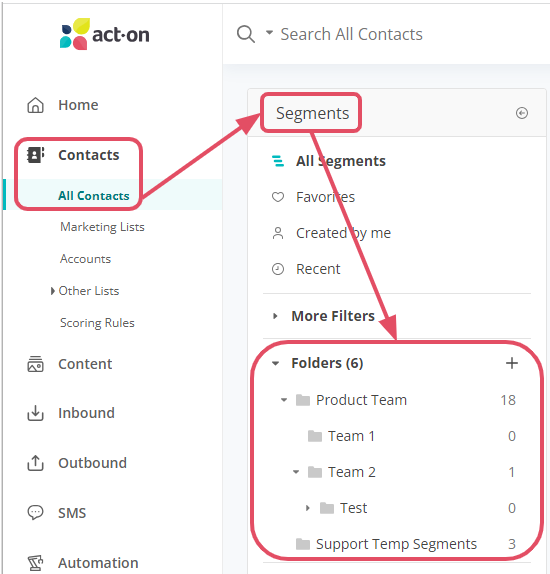Select the Outbound upload-arrow icon
The height and width of the screenshot is (574, 550).
36,463
